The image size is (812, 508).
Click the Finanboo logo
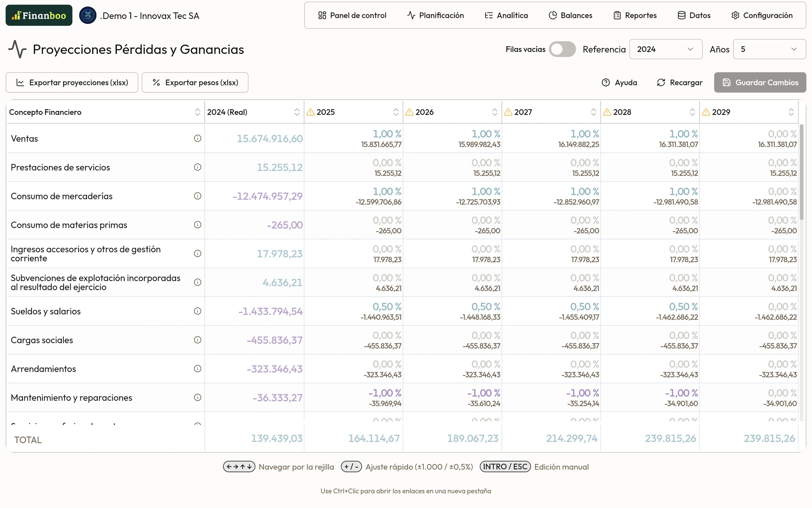click(39, 16)
